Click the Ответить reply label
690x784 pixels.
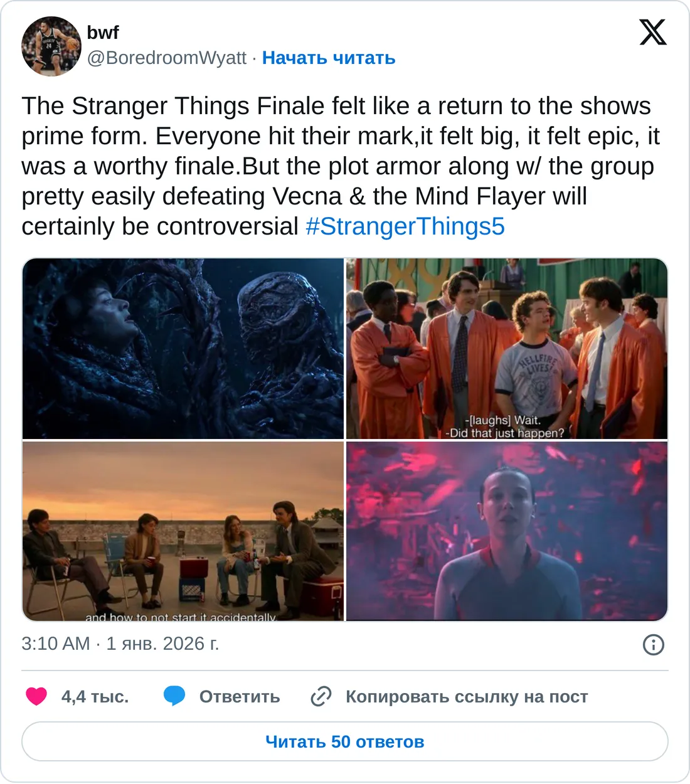[x=240, y=697]
